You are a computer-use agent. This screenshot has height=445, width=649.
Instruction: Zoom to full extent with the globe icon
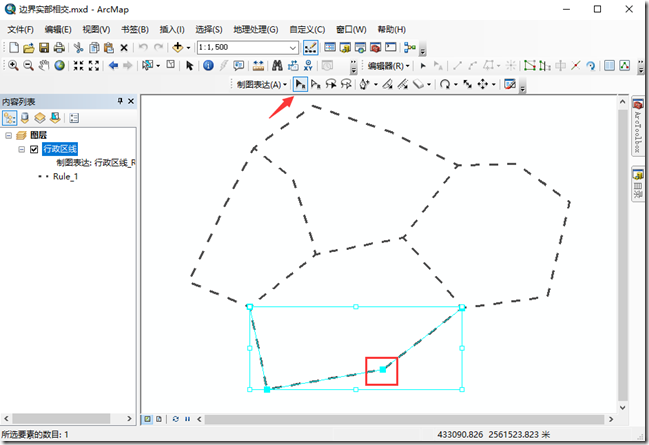coord(60,65)
